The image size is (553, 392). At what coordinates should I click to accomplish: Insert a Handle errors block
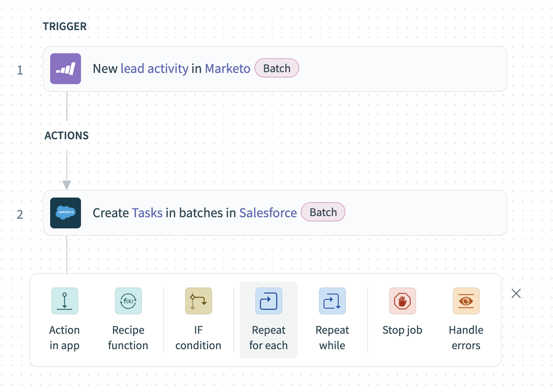click(466, 319)
